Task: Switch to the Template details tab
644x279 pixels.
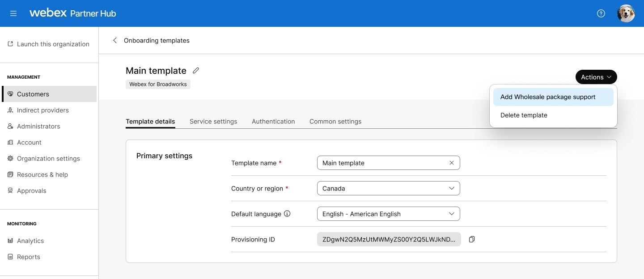Action: [150, 121]
